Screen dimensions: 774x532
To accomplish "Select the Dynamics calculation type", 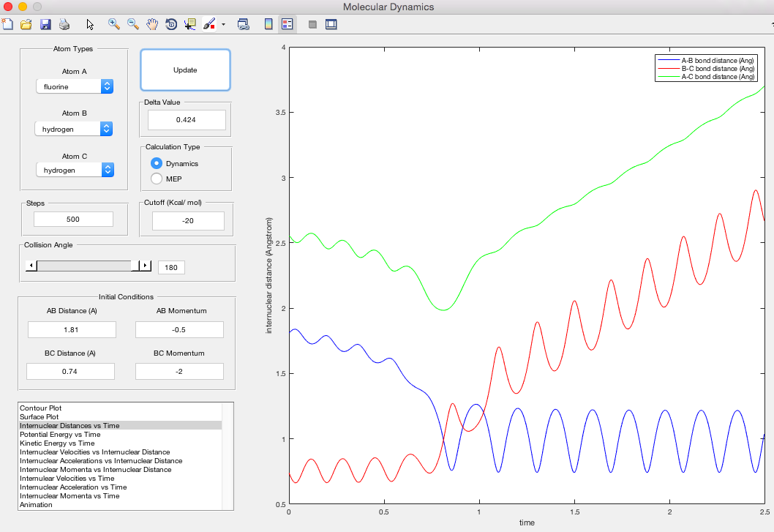I will click(157, 163).
